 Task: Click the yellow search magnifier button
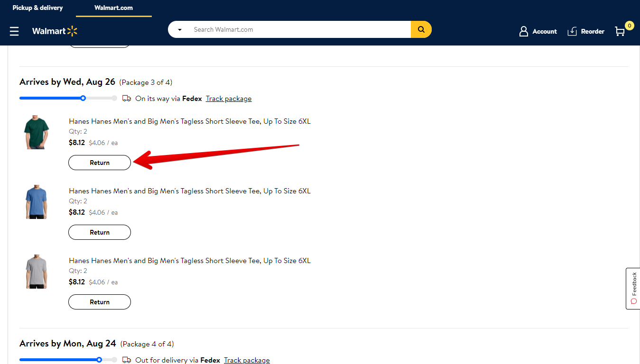(421, 29)
